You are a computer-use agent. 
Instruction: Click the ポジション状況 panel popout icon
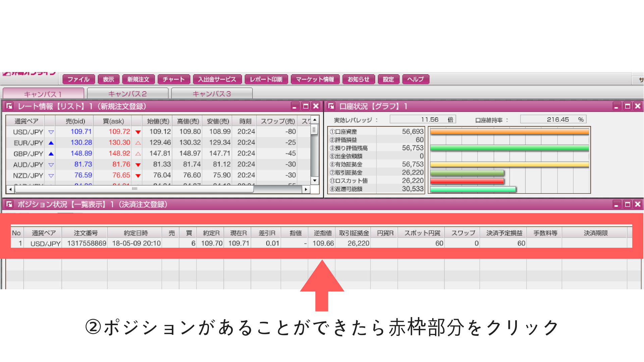[9, 204]
